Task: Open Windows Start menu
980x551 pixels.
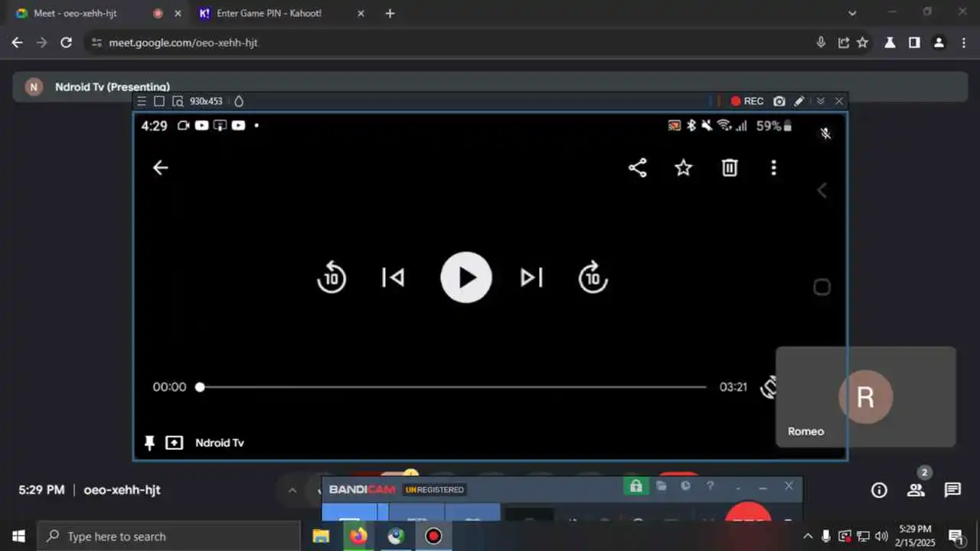Action: point(18,536)
